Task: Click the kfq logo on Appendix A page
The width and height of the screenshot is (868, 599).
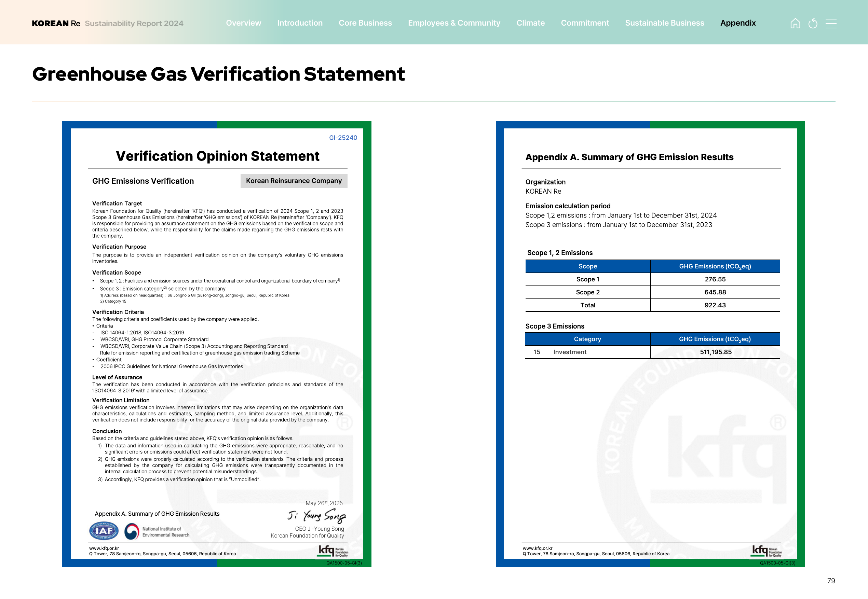Action: pyautogui.click(x=767, y=551)
